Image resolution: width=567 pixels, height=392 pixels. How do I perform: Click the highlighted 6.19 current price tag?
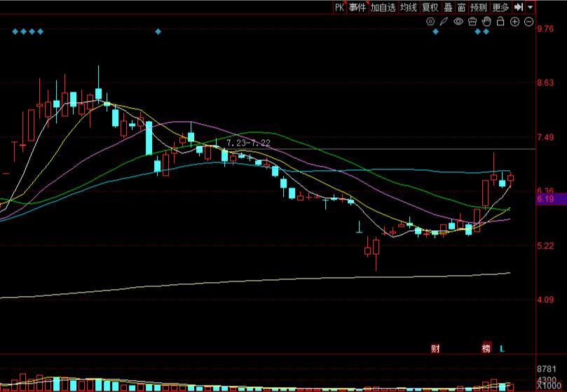click(x=552, y=199)
